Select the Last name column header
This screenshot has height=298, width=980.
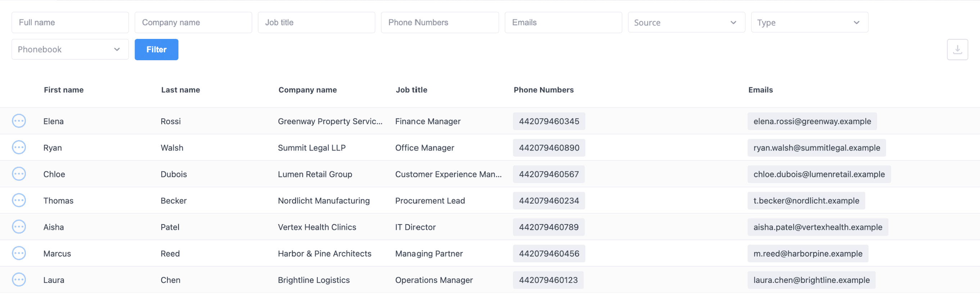180,90
